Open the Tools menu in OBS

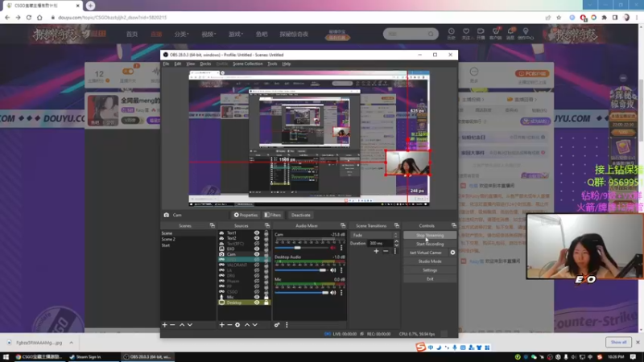click(272, 64)
